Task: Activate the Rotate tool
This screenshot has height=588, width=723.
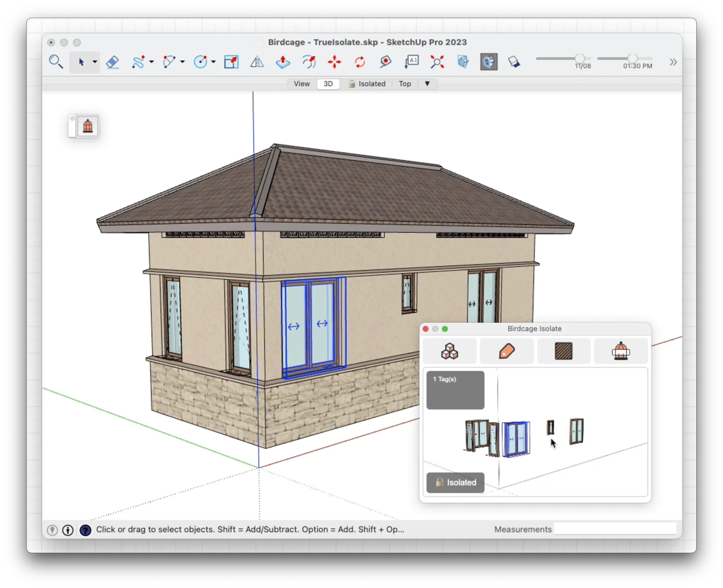Action: click(x=360, y=62)
